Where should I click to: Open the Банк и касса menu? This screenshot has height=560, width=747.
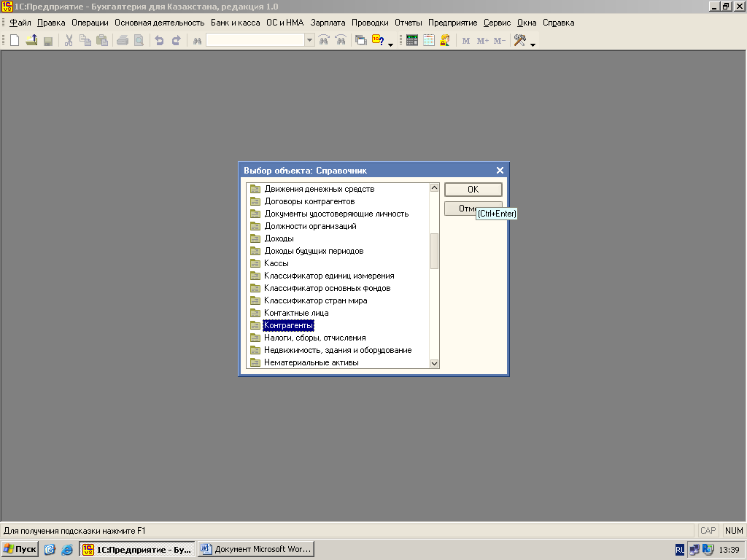tap(236, 23)
